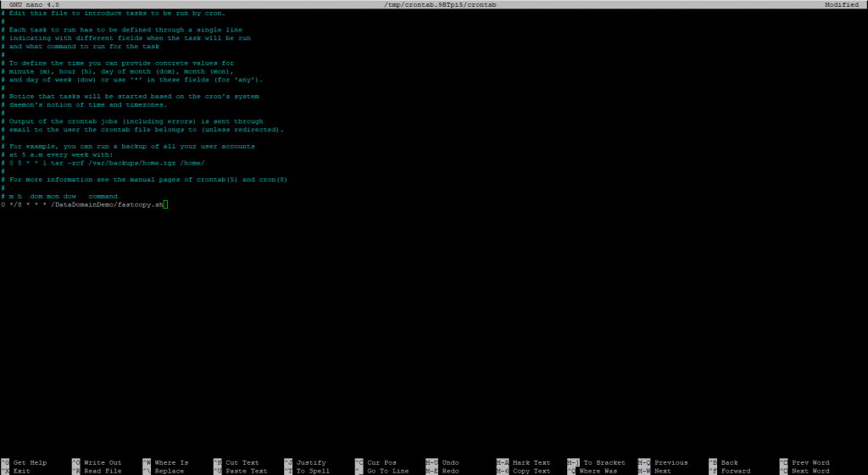Image resolution: width=868 pixels, height=475 pixels.
Task: Click the Modified status indicator at top right
Action: pos(843,5)
